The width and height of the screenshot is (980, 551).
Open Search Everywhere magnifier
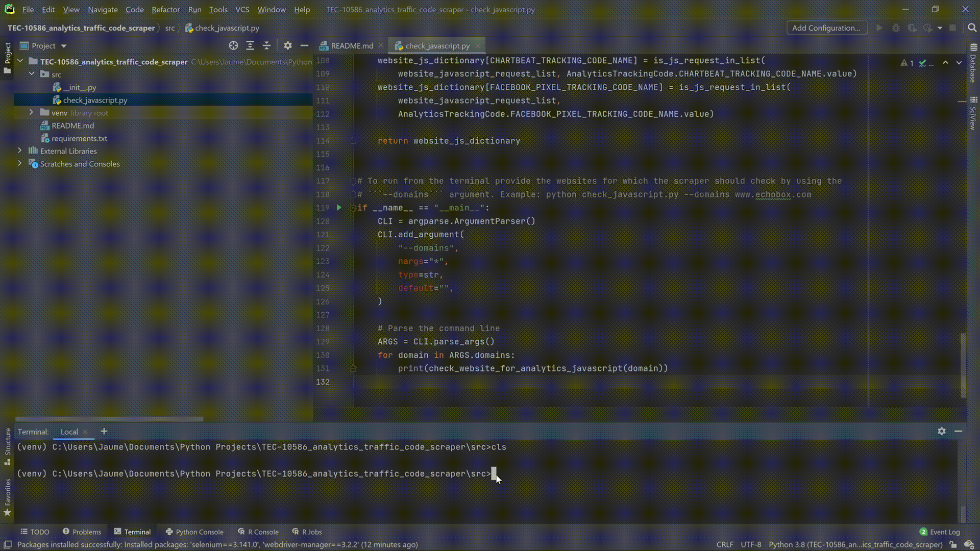point(972,28)
